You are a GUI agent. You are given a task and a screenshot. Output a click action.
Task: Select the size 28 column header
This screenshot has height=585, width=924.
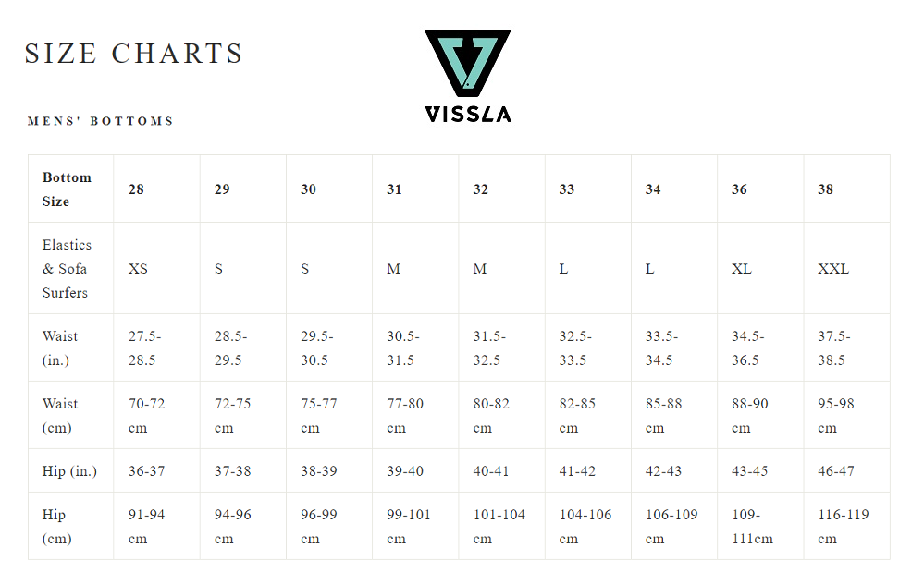pos(136,189)
